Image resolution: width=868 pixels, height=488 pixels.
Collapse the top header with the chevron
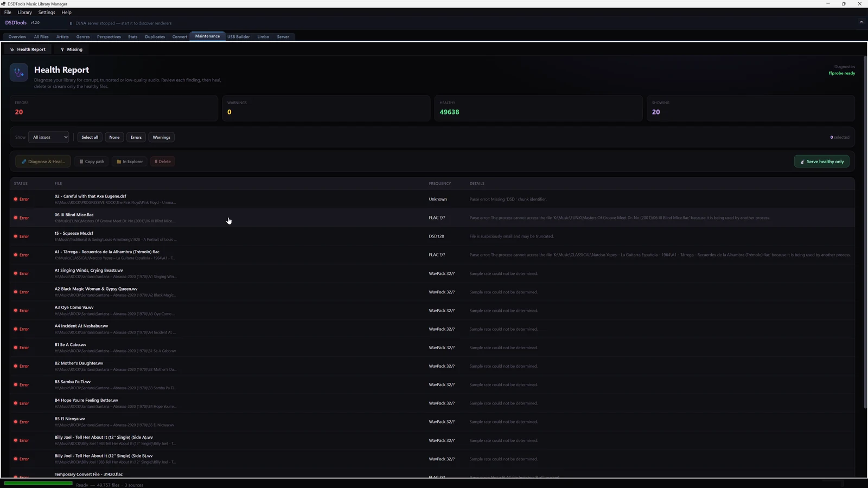(861, 22)
